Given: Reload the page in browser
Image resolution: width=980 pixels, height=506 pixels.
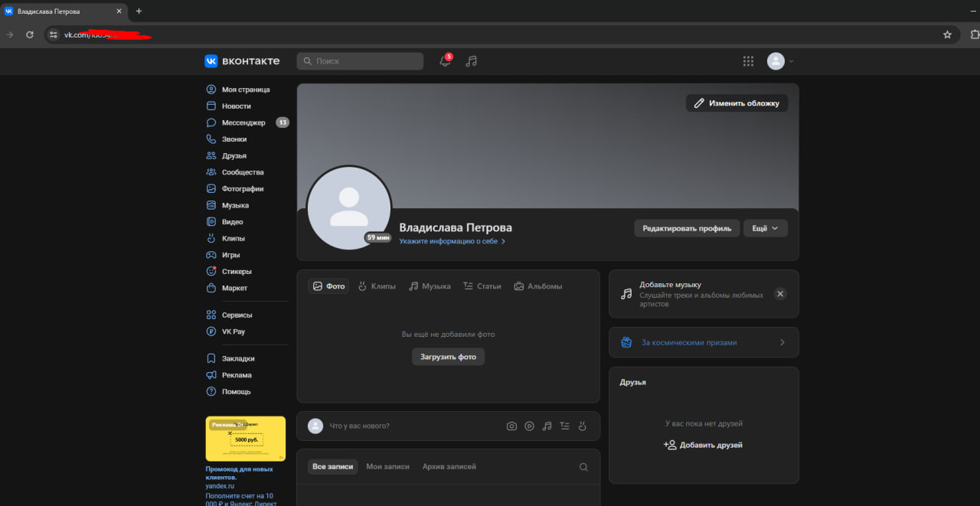Looking at the screenshot, I should point(30,34).
